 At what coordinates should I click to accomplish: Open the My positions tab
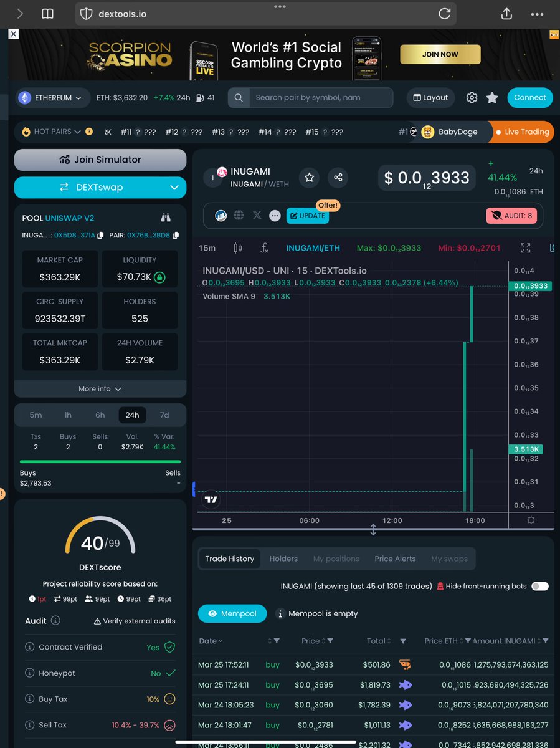(x=336, y=559)
